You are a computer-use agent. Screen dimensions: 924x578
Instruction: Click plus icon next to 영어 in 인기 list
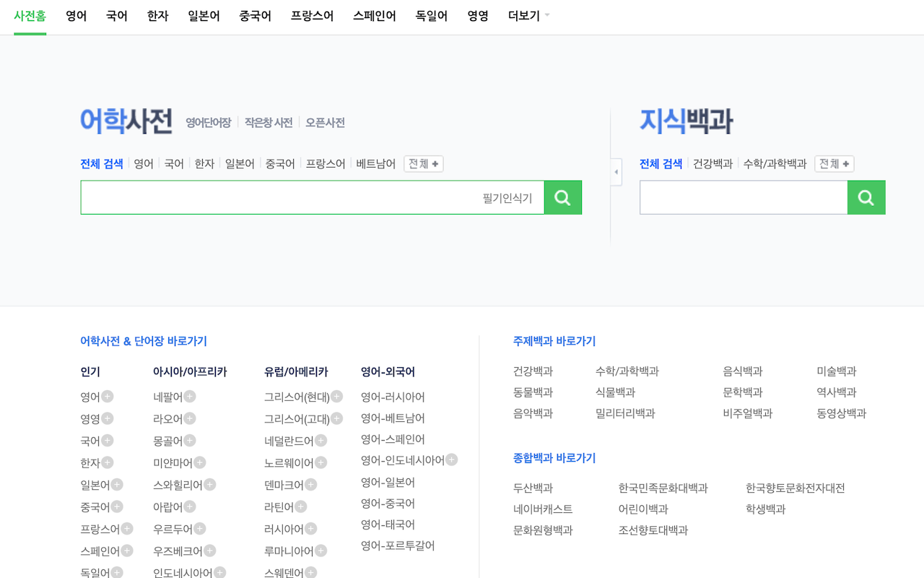tap(107, 396)
